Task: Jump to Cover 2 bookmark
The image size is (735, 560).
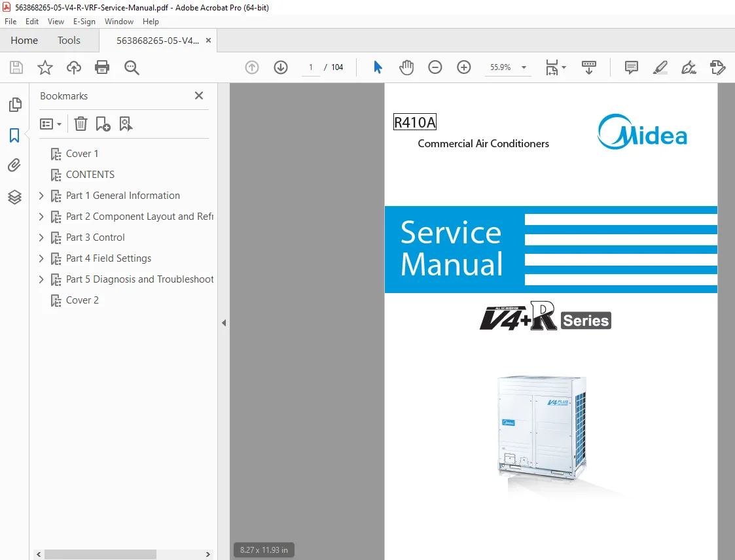Action: tap(82, 300)
